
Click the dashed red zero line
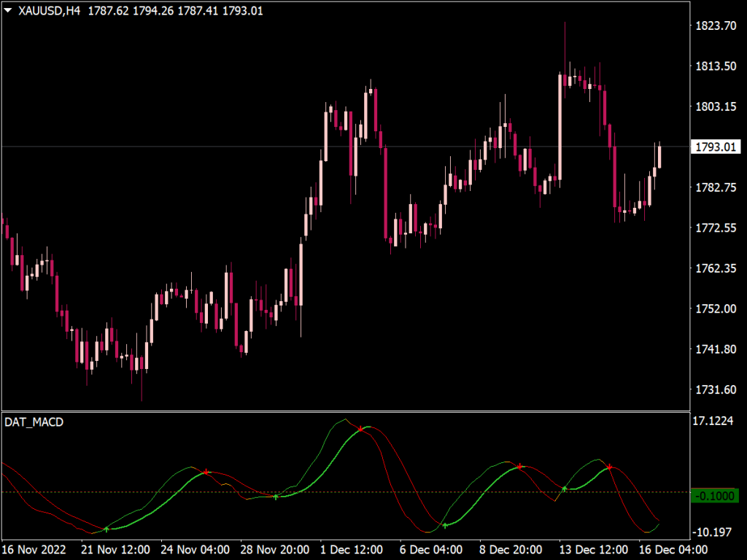coord(343,492)
